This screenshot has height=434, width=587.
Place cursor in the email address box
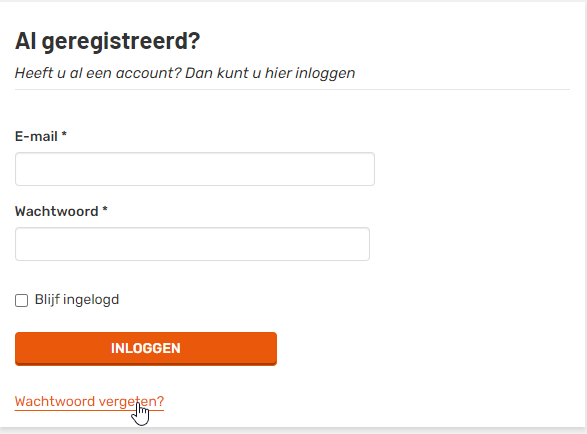[195, 169]
